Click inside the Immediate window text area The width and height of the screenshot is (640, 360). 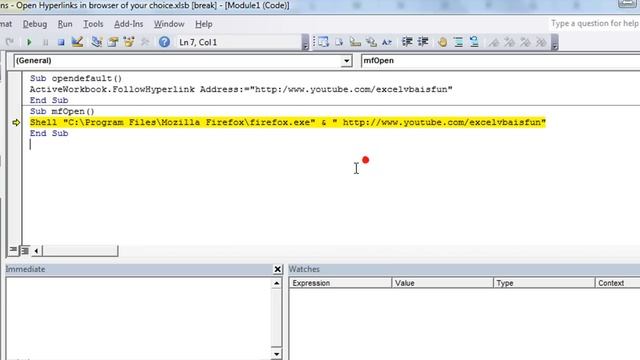138,318
